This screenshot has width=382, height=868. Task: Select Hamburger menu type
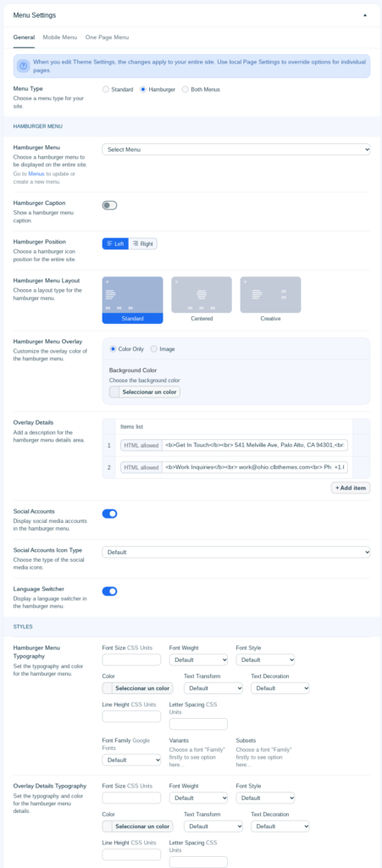[143, 89]
